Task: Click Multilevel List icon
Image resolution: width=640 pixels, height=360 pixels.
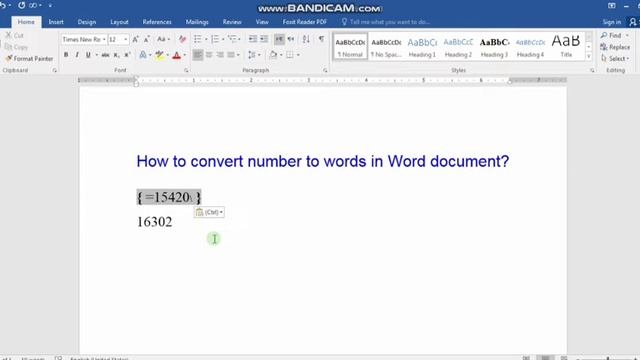Action: coord(232,39)
